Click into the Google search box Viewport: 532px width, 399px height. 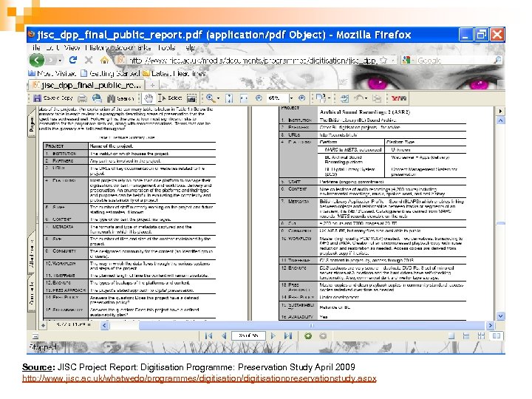tap(454, 61)
